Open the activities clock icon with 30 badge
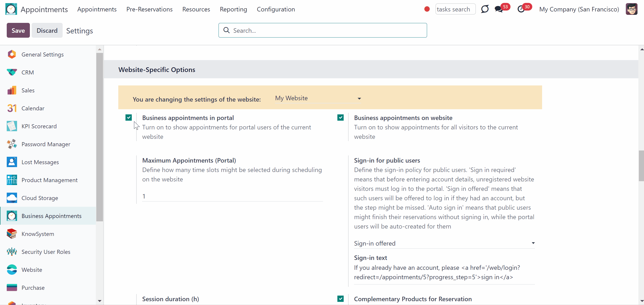 pyautogui.click(x=521, y=9)
